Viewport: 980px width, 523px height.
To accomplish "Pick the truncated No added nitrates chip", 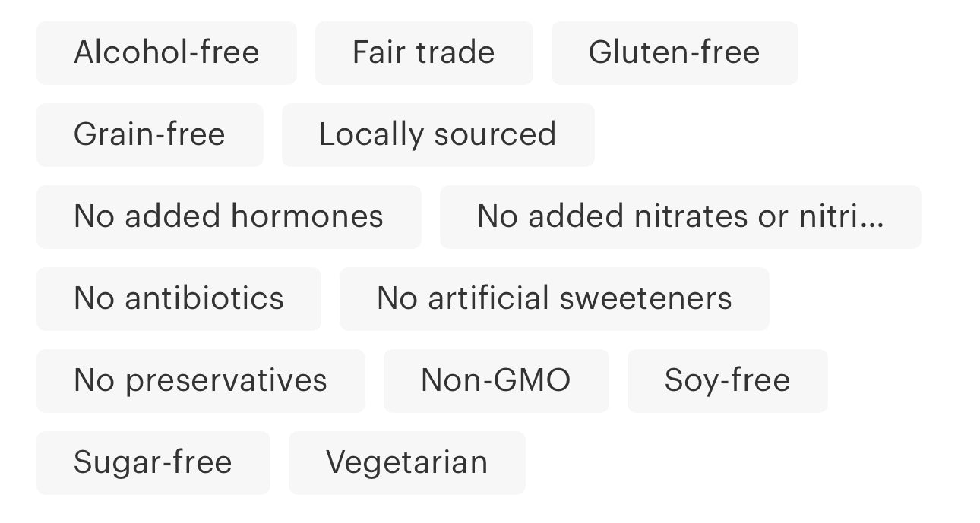I will 680,217.
